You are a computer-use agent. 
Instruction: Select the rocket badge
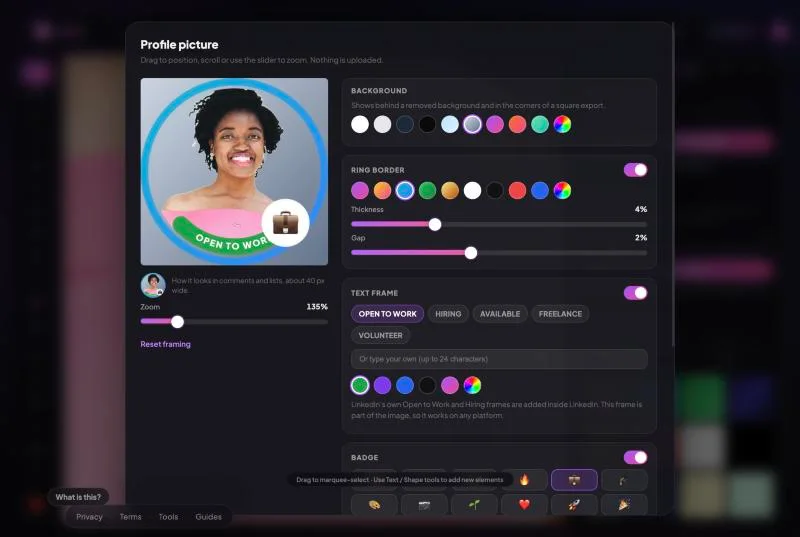(x=574, y=505)
